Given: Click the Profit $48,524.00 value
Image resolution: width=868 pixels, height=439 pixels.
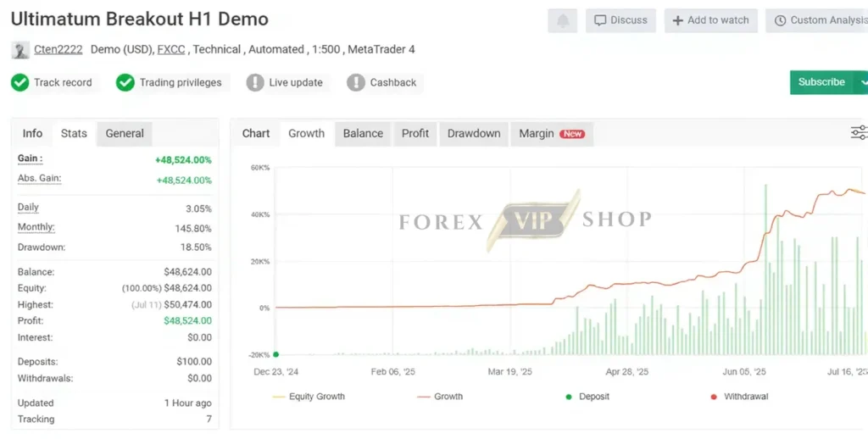Looking at the screenshot, I should [187, 320].
